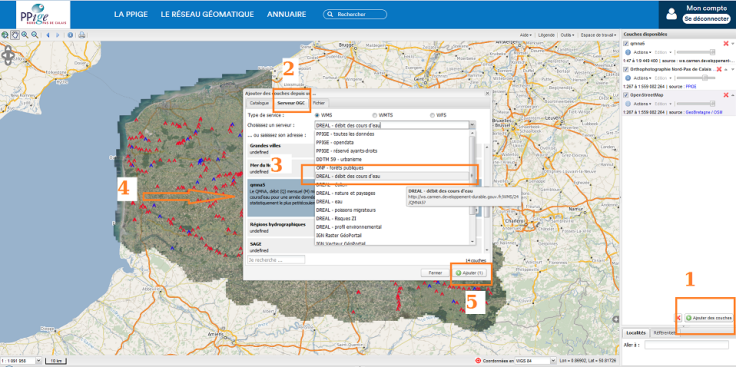Print the current map

pyautogui.click(x=82, y=35)
